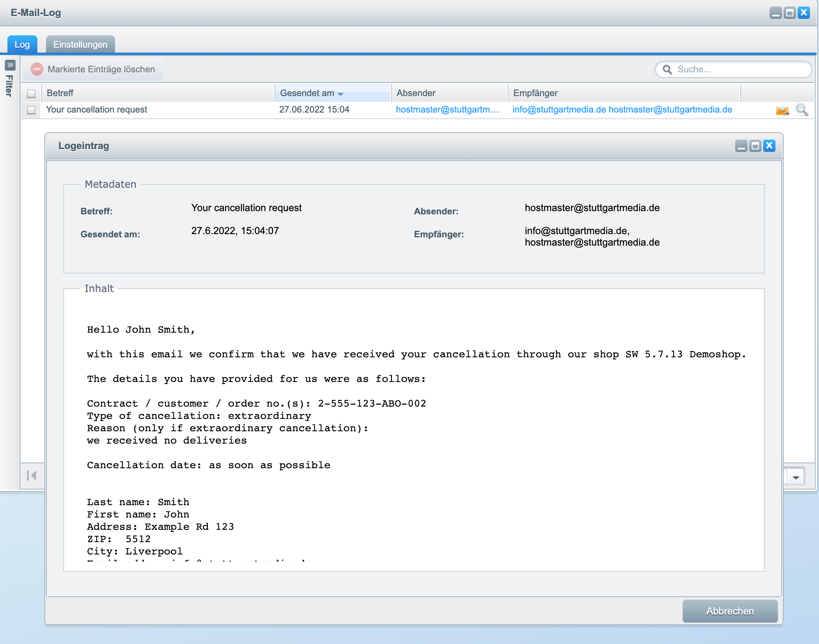Click recipient link info@stuttgartmedia.de

559,110
